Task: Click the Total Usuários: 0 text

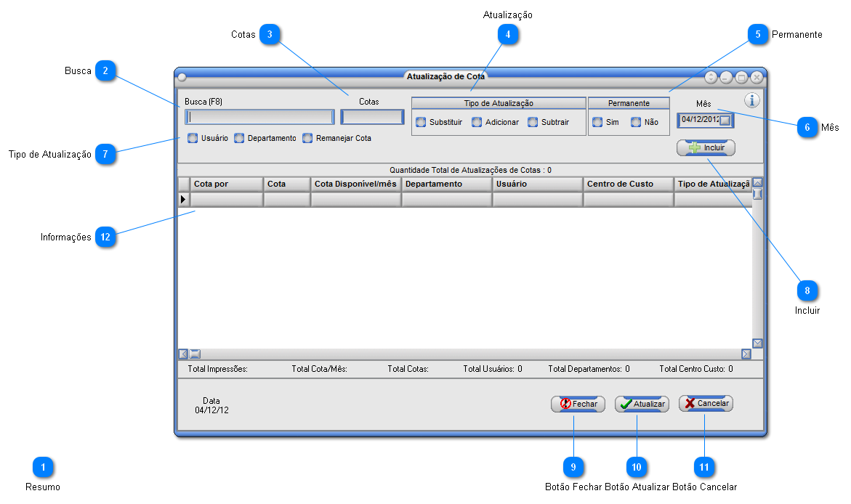Action: pyautogui.click(x=492, y=369)
